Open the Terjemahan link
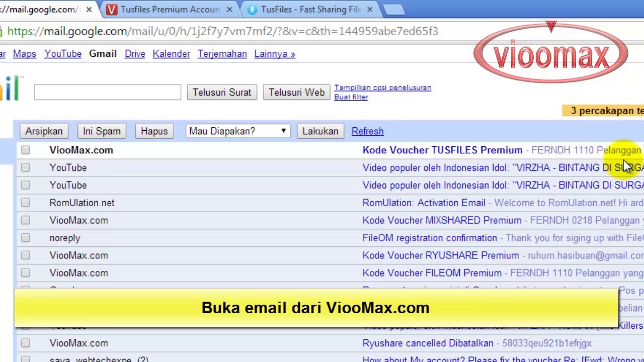This screenshot has width=644, height=362. 222,54
